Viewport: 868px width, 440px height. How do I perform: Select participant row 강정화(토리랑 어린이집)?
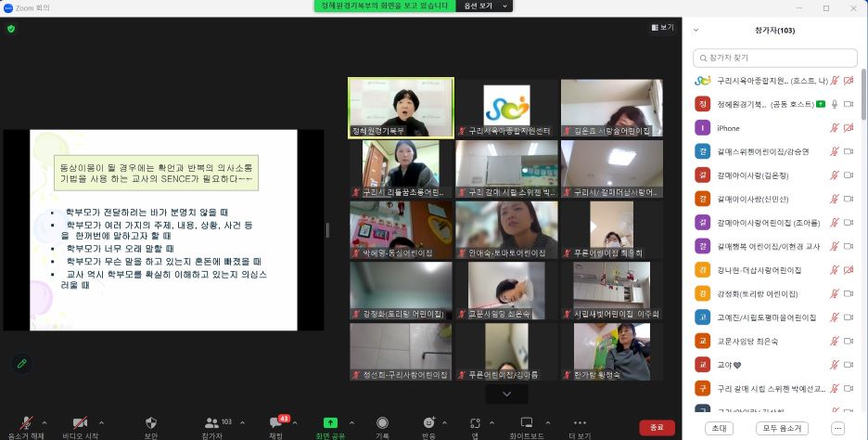(775, 293)
